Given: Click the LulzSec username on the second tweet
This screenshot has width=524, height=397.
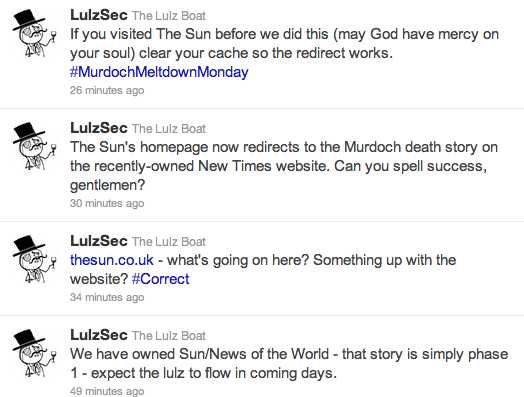Looking at the screenshot, I should pos(99,128).
